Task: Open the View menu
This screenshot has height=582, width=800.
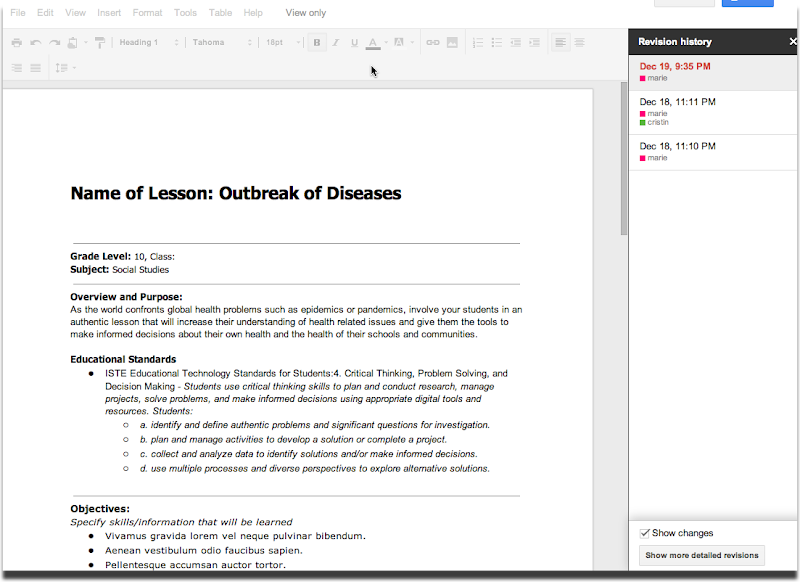Action: [76, 13]
